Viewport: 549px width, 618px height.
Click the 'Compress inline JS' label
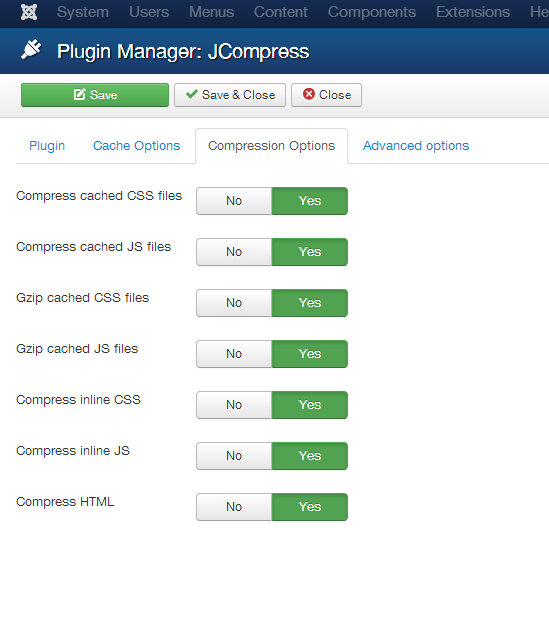73,451
